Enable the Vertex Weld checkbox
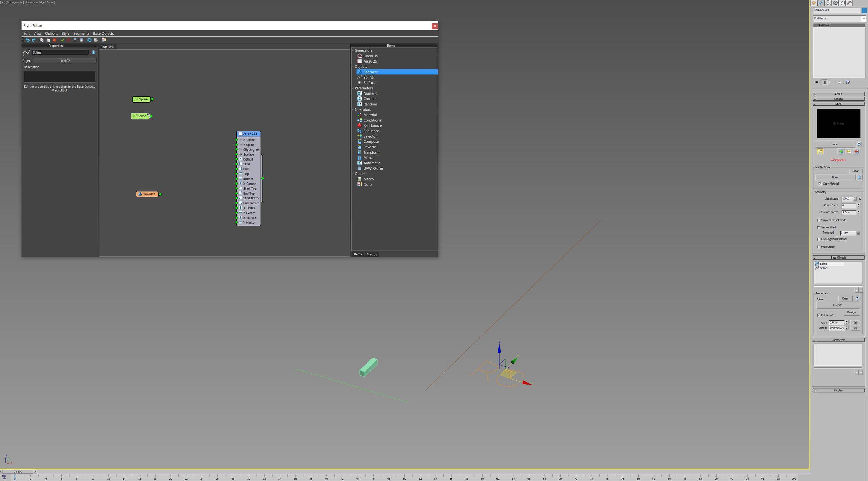The height and width of the screenshot is (481, 868). [x=819, y=228]
